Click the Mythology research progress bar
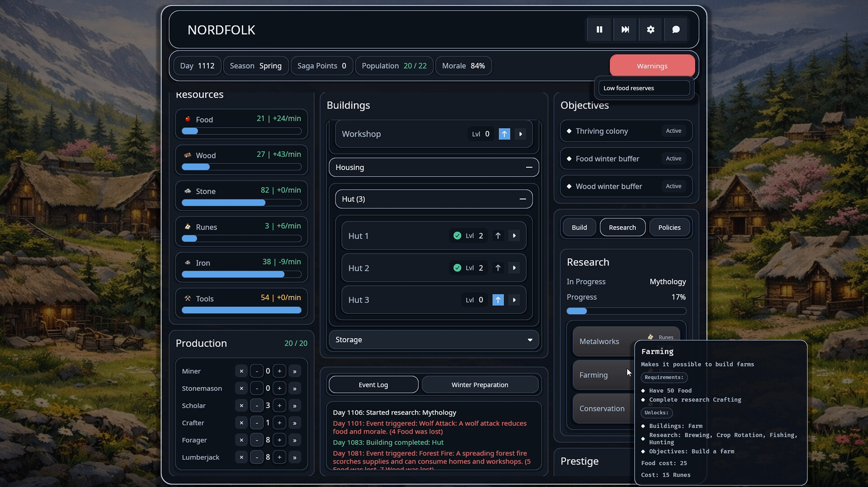 [x=626, y=311]
